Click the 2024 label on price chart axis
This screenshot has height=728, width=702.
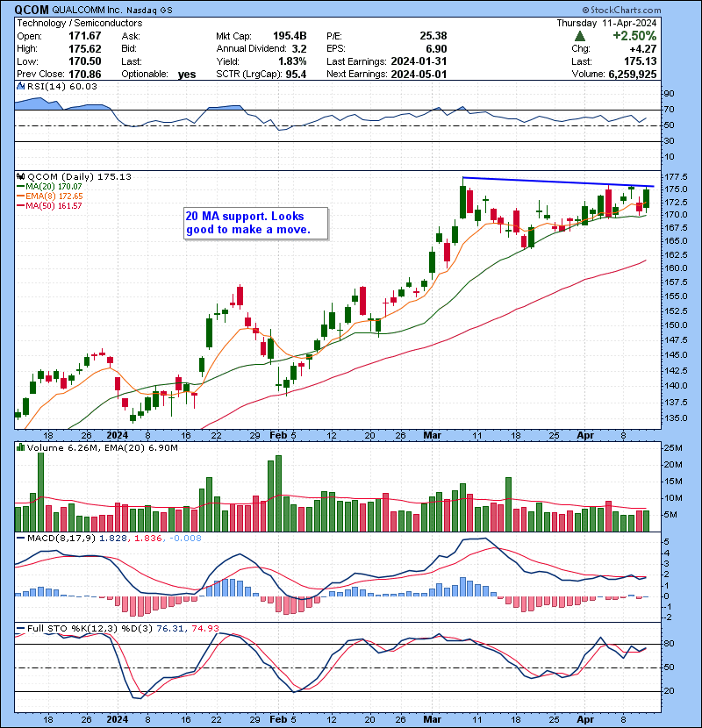[x=117, y=436]
